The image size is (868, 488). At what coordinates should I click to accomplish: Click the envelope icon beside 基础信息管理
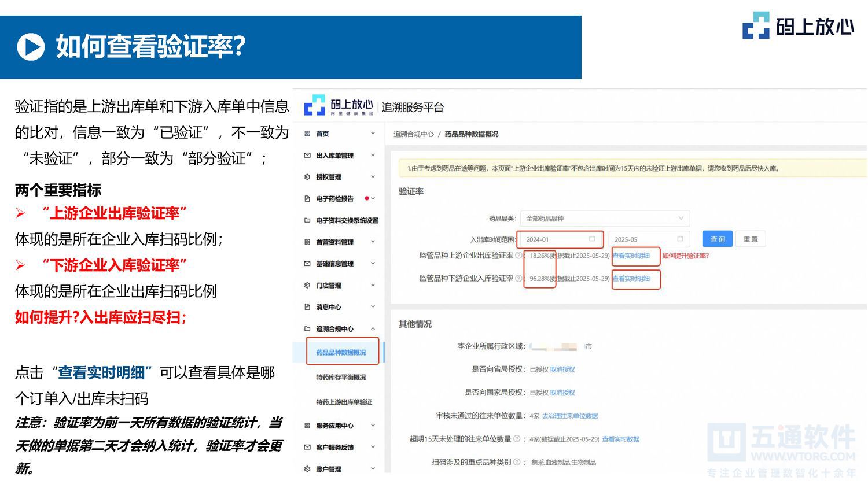pyautogui.click(x=307, y=263)
